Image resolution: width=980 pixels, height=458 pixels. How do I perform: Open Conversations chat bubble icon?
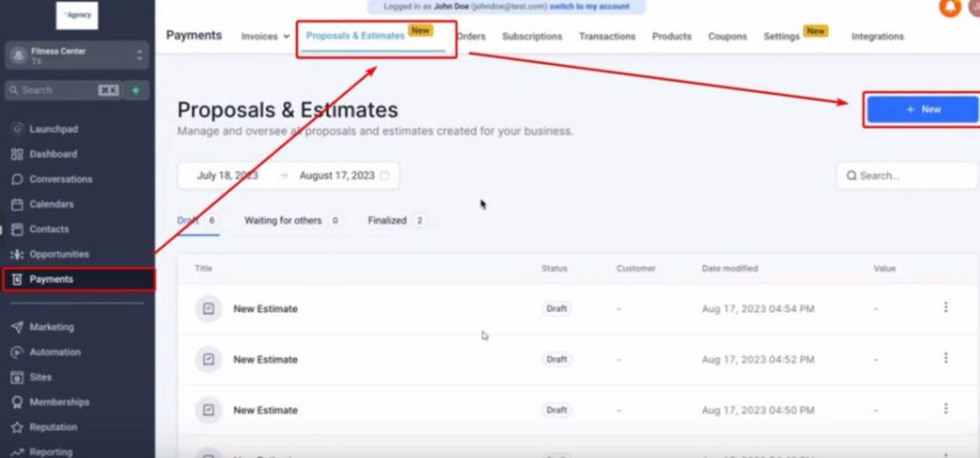point(17,180)
